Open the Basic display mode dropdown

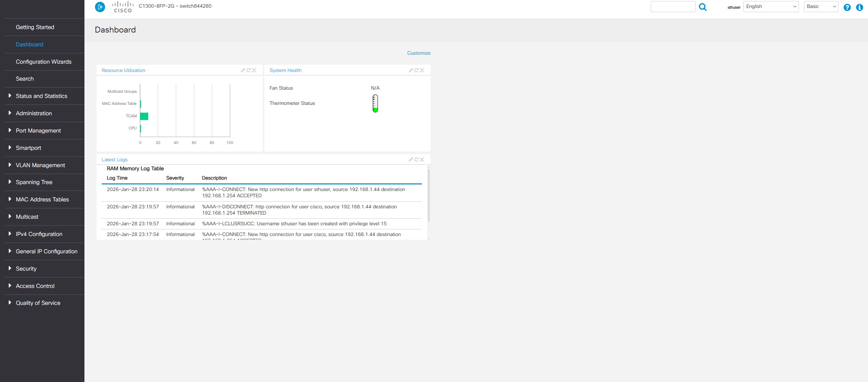pos(821,7)
